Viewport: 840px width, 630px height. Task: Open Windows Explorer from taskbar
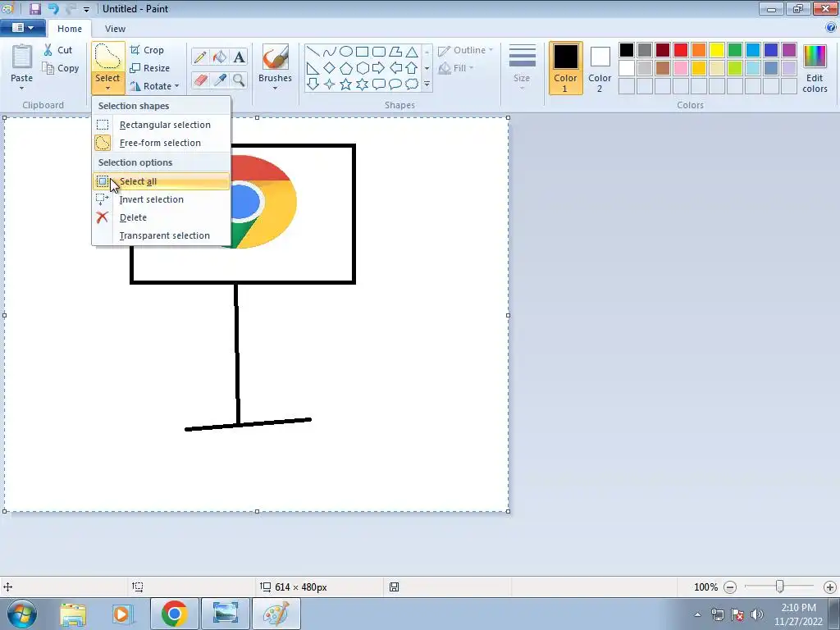[73, 614]
